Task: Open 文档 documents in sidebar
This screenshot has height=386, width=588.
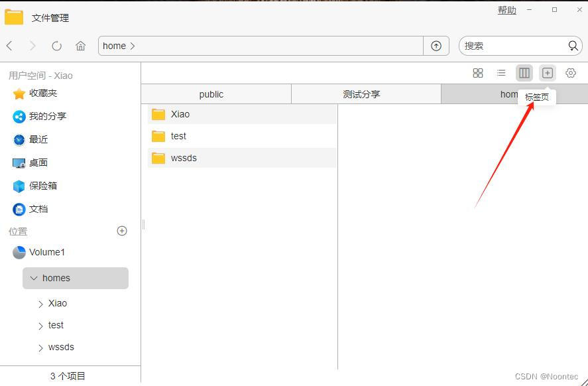Action: (x=30, y=210)
